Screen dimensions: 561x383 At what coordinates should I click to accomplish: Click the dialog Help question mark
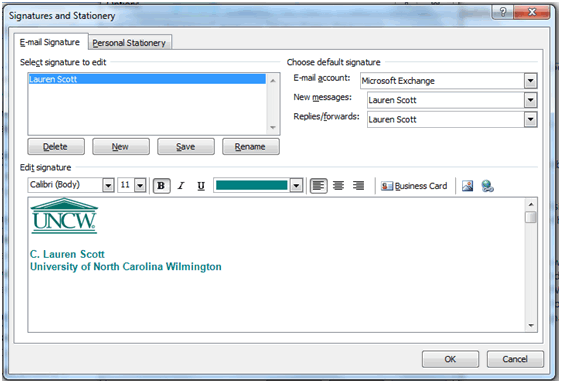pyautogui.click(x=503, y=13)
